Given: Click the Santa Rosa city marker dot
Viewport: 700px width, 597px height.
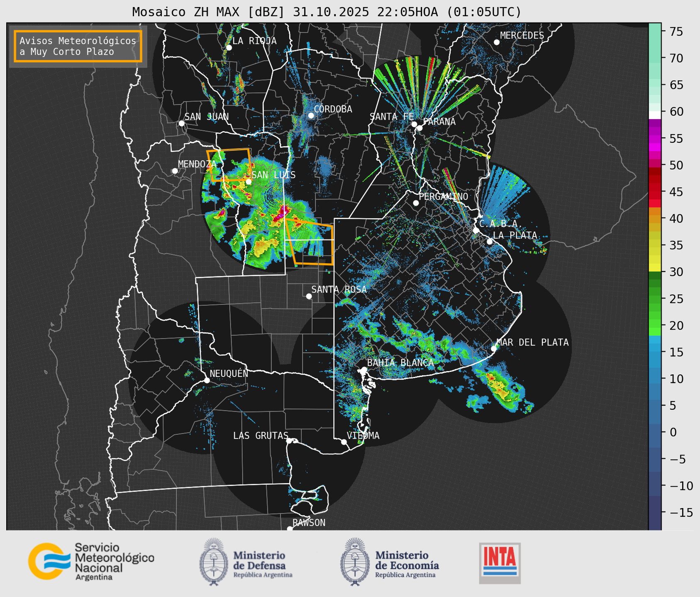Looking at the screenshot, I should 309,296.
